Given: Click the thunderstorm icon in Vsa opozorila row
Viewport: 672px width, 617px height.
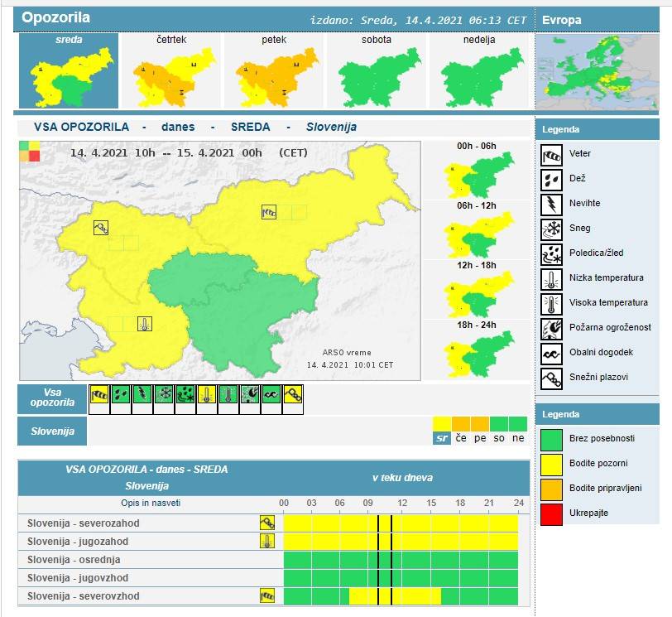Looking at the screenshot, I should [142, 396].
